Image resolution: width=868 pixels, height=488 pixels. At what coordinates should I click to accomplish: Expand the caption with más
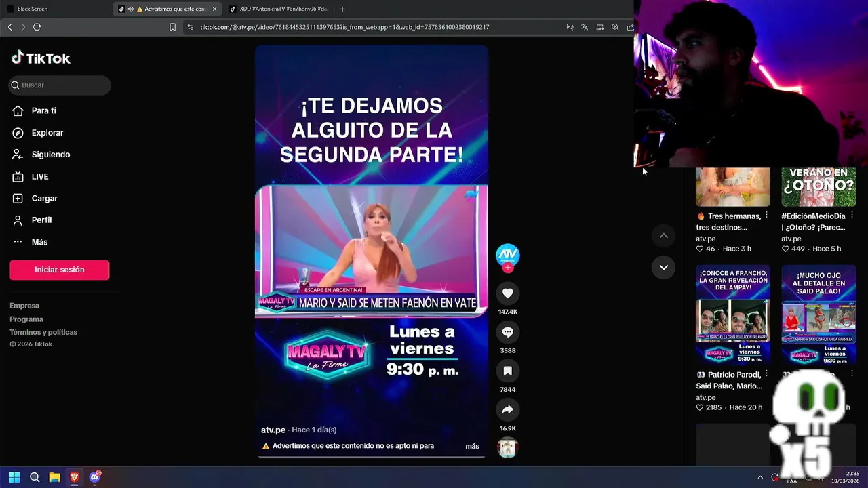pos(472,446)
